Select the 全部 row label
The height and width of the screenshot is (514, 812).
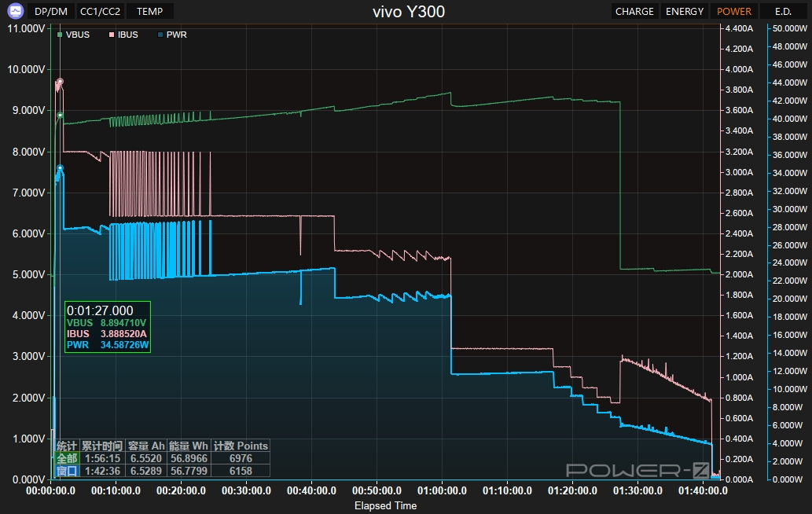67,459
